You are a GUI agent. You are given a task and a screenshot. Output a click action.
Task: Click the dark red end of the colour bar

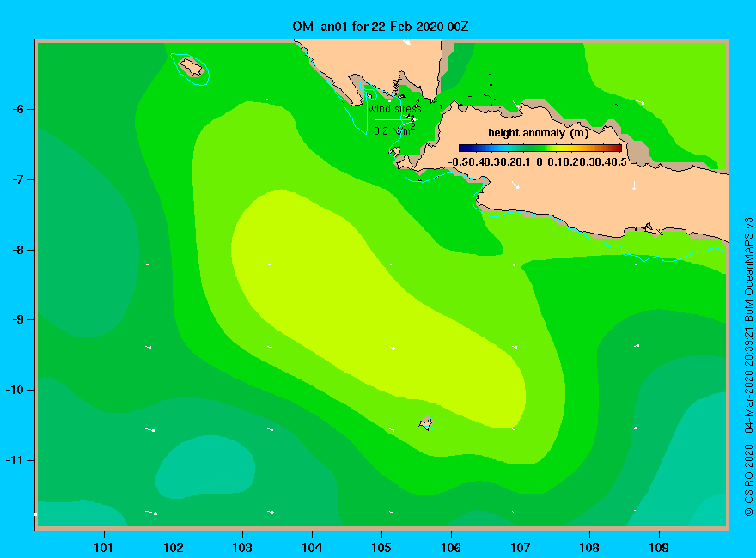coord(616,149)
